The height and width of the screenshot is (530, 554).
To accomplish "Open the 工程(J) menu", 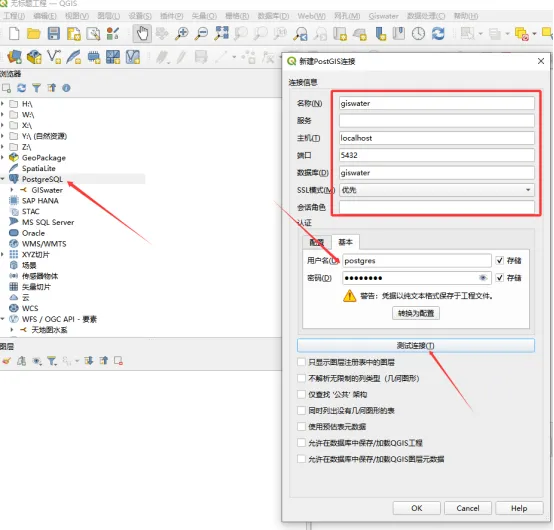I will tap(14, 16).
